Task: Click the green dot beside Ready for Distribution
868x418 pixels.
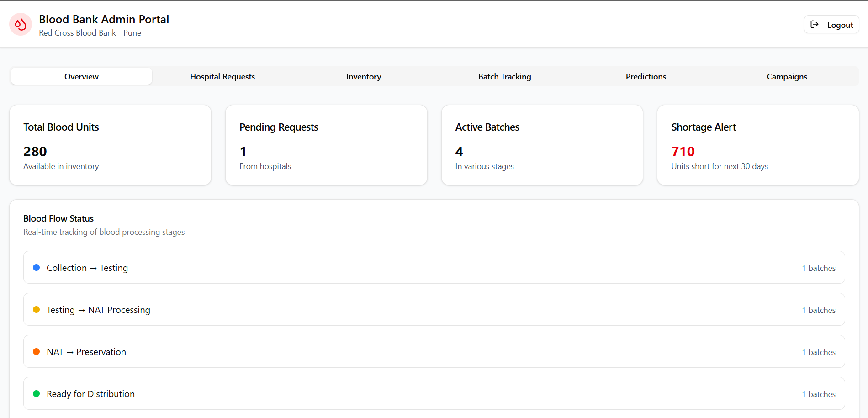Action: (x=37, y=394)
